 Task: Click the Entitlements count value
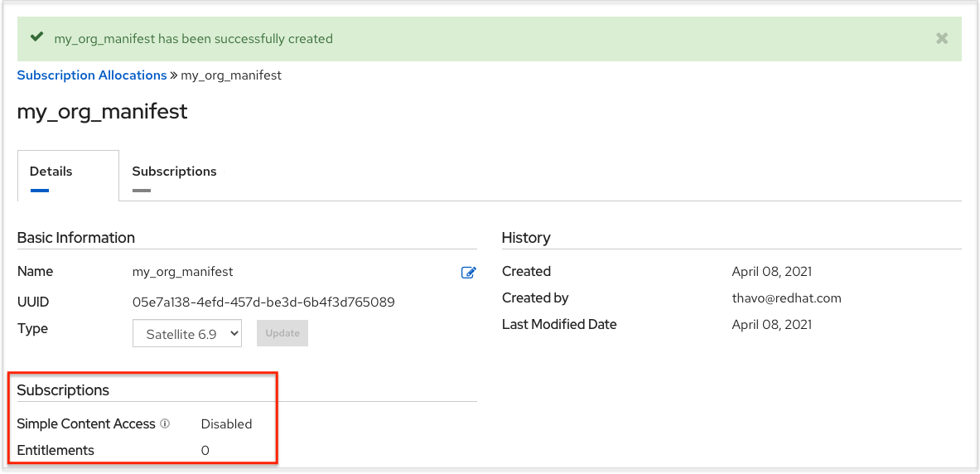click(205, 451)
